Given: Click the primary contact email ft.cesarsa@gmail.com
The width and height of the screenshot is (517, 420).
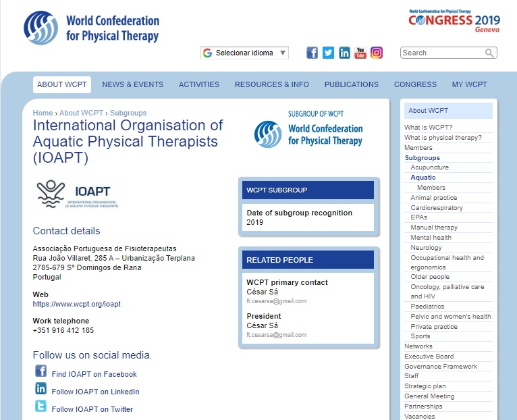Looking at the screenshot, I should [277, 301].
